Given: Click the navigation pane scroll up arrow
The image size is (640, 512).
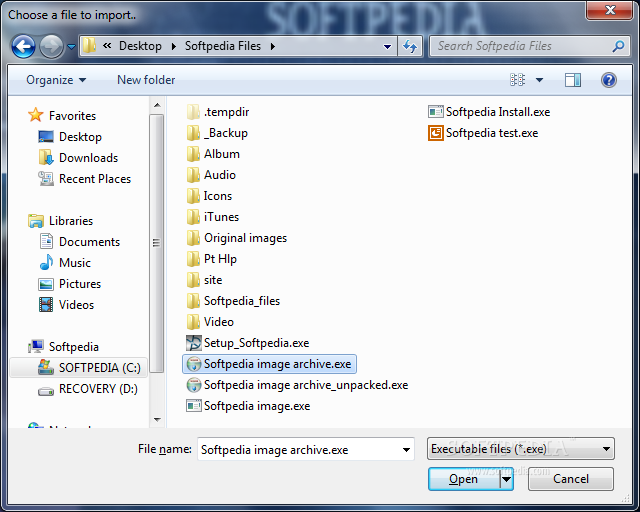Looking at the screenshot, I should [157, 105].
